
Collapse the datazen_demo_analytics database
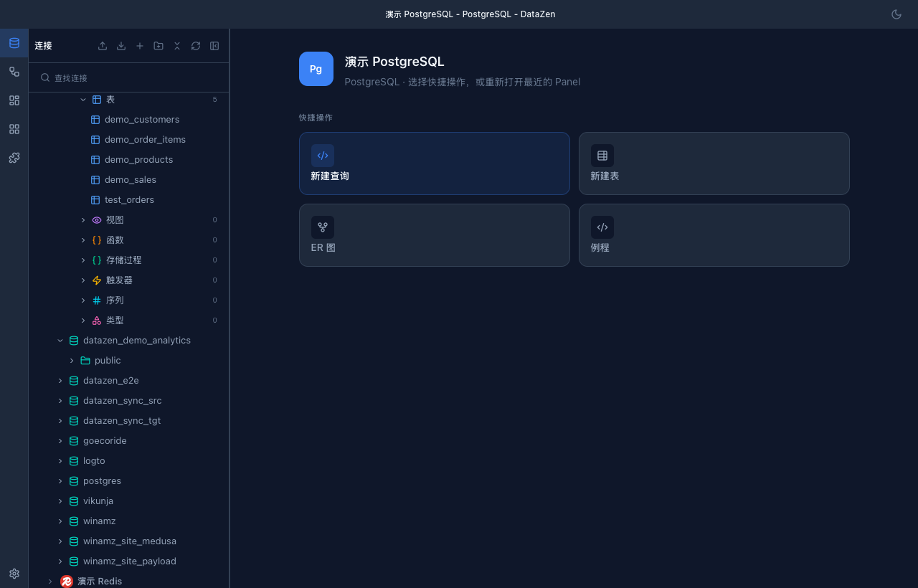60,341
